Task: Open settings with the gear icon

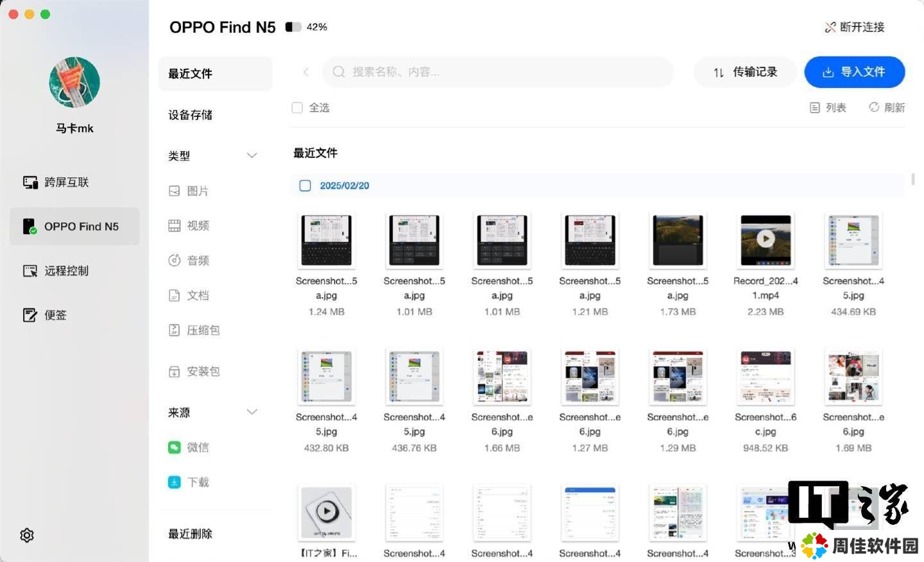Action: coord(27,535)
